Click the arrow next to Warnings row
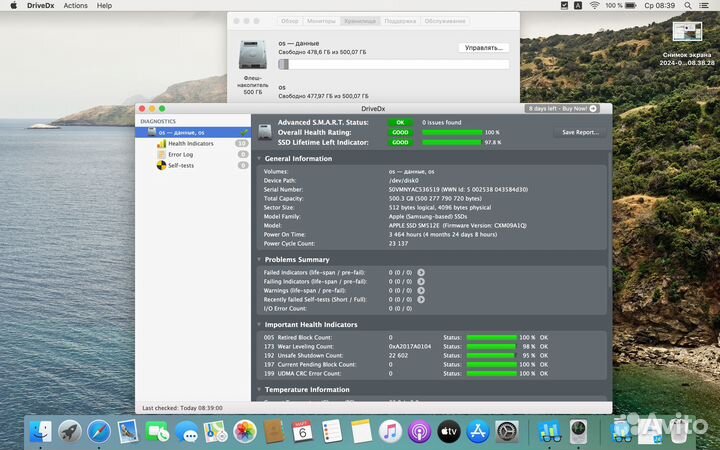The image size is (720, 450). (421, 290)
